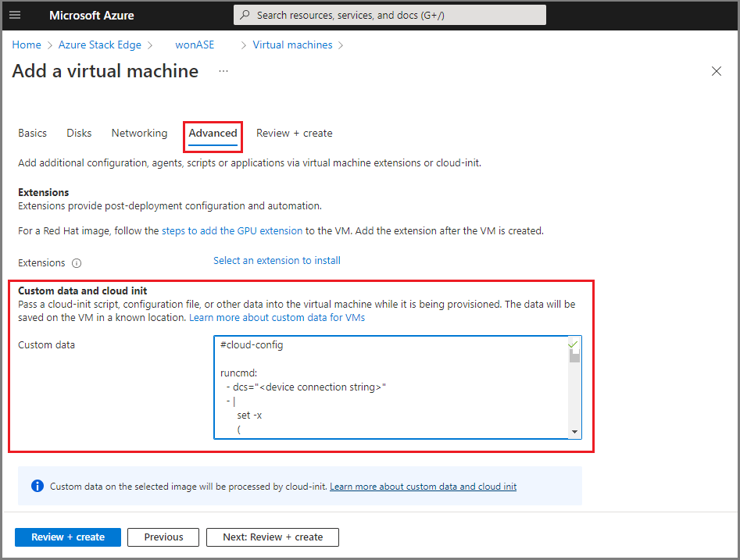Click the green validation checkmark in Custom data
This screenshot has height=560, width=740.
tap(573, 344)
